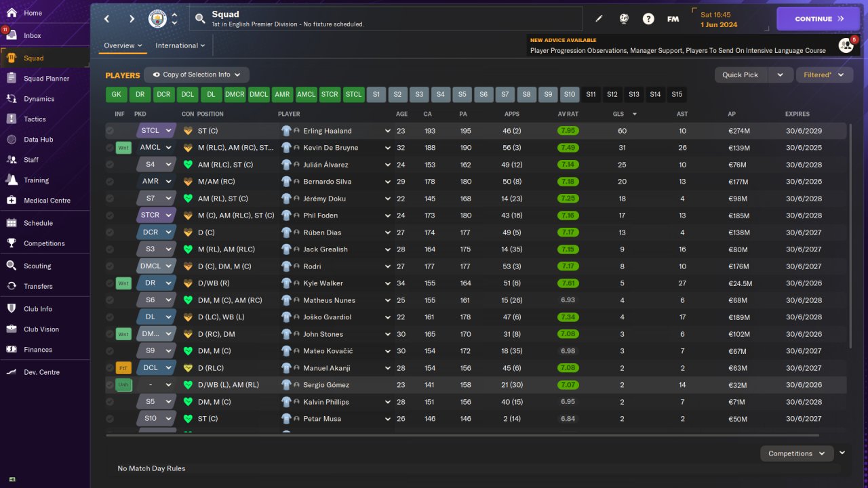Open the Copy of Selection Info dropdown
868x488 pixels.
(197, 75)
